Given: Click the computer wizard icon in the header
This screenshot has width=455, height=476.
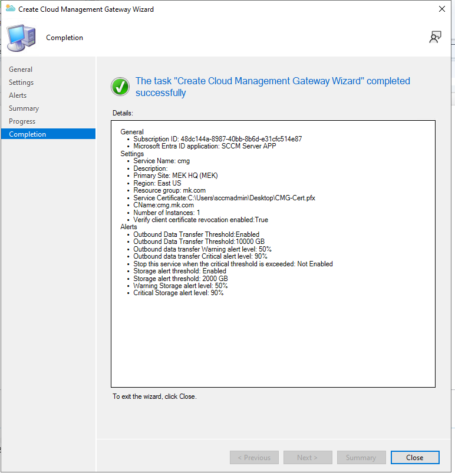Looking at the screenshot, I should (x=20, y=38).
